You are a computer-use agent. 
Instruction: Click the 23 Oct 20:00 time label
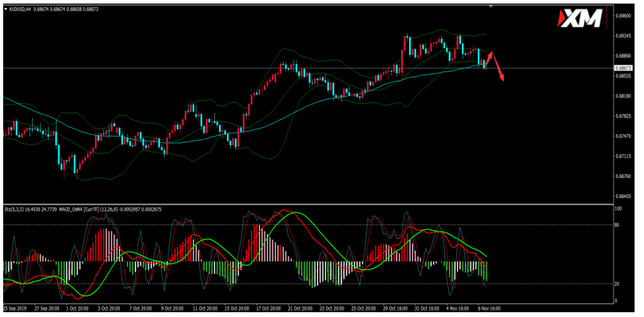point(332,308)
